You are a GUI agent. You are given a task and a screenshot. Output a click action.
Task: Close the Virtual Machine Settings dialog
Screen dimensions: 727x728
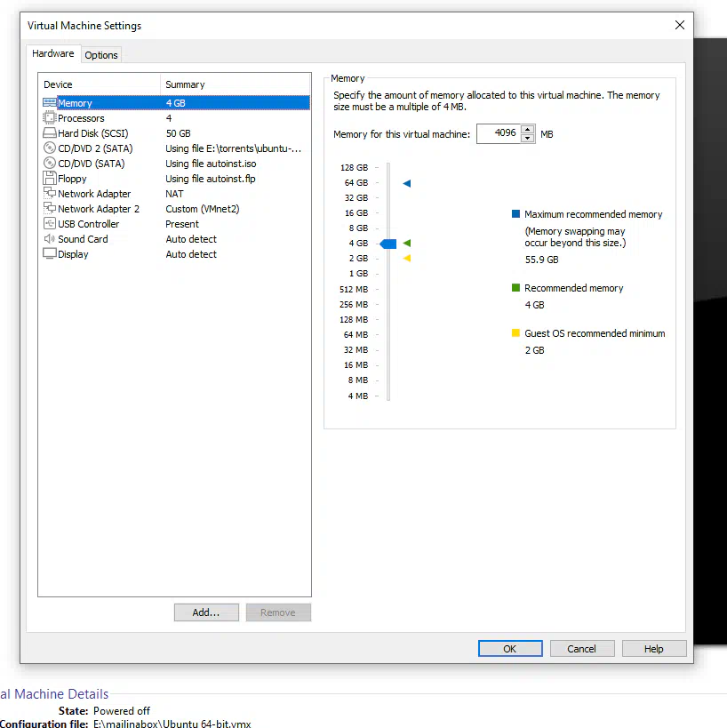680,25
